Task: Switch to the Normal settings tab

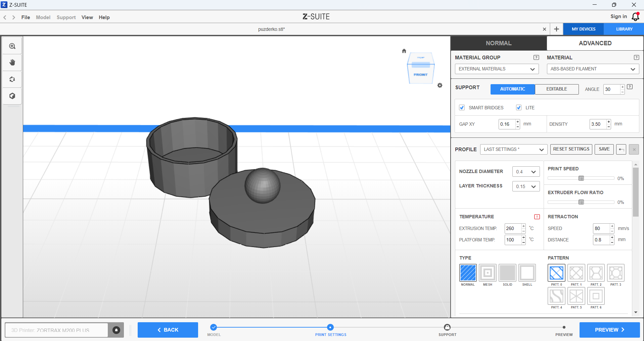Action: click(x=499, y=43)
